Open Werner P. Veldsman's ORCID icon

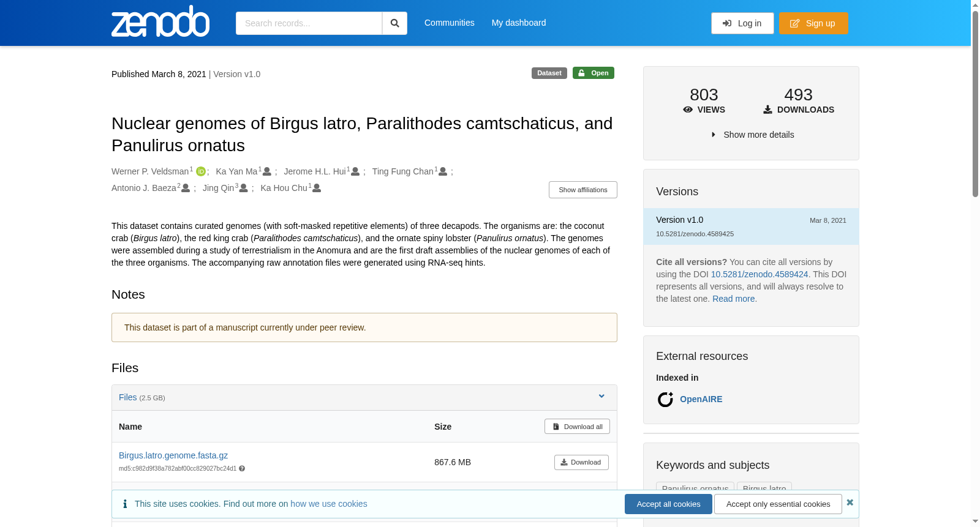coord(201,171)
